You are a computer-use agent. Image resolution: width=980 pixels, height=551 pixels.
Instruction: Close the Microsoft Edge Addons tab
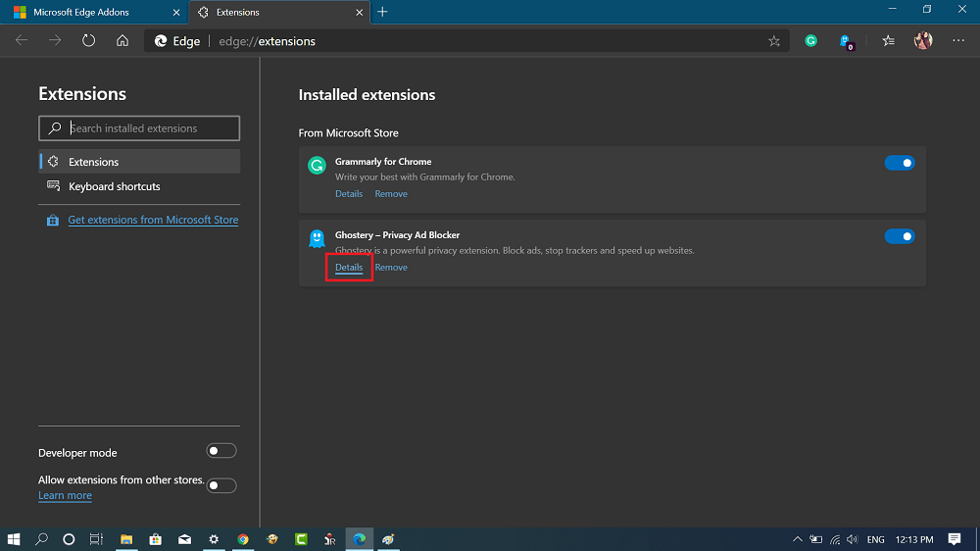pyautogui.click(x=176, y=12)
